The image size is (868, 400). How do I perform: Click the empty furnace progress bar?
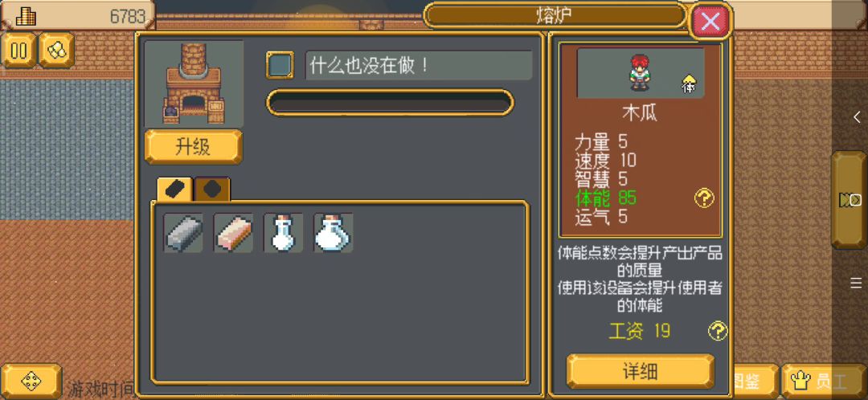(391, 103)
